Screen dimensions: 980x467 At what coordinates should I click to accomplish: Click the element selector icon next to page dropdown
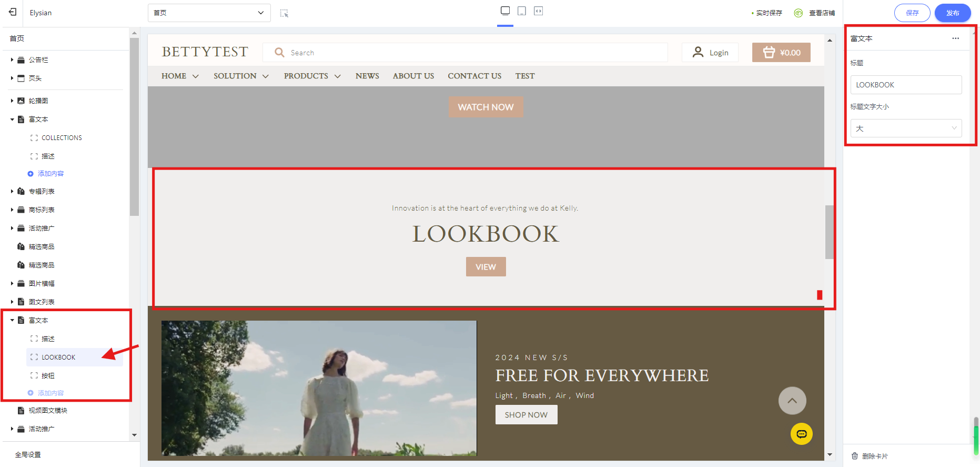pos(284,13)
